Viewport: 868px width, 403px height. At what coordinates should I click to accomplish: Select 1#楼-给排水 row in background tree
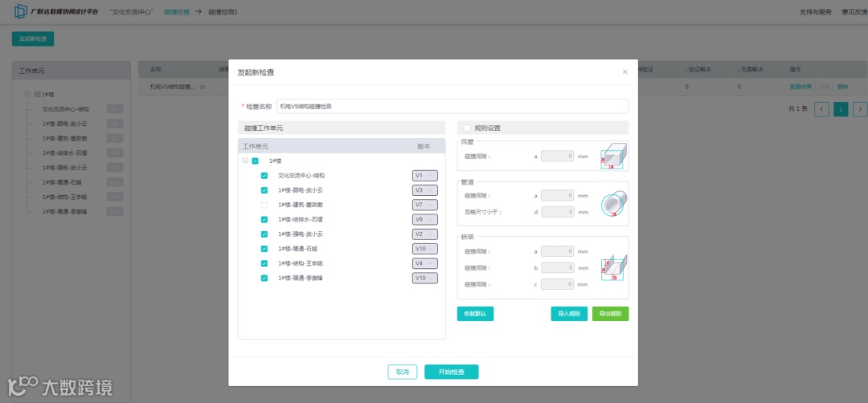tap(64, 153)
